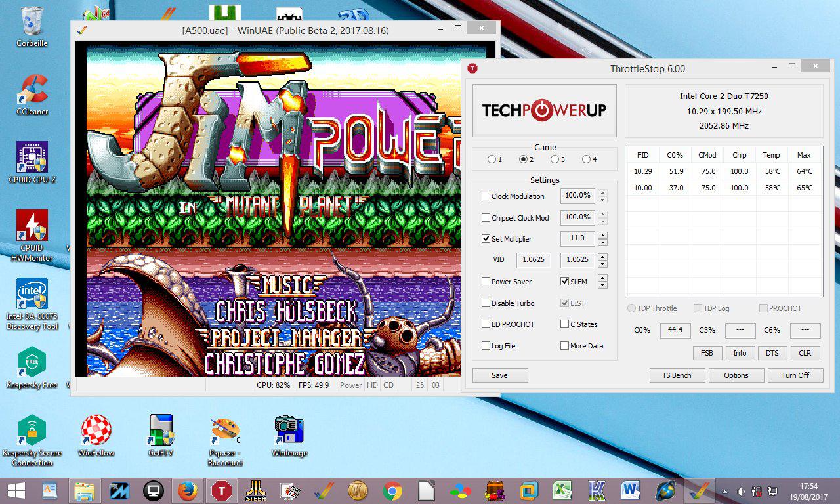Click Firefox icon in taskbar

pos(187,491)
